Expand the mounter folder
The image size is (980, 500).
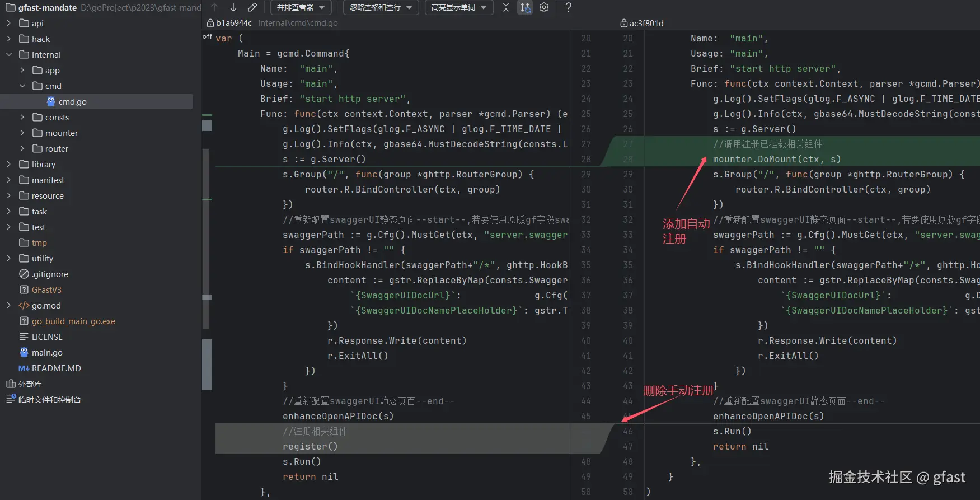(x=22, y=133)
